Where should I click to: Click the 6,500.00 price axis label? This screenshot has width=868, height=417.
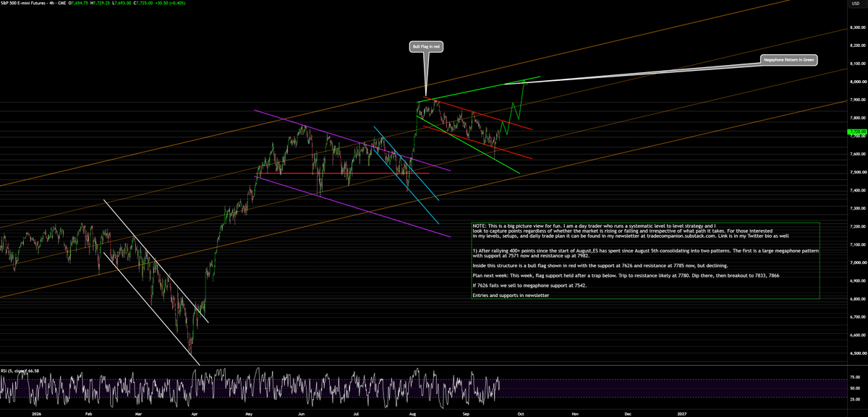(x=858, y=353)
